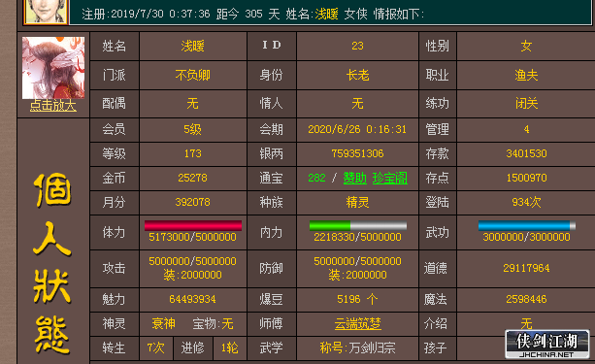The width and height of the screenshot is (595, 364).
Task: Click the deity value 衰神
Action: [163, 324]
